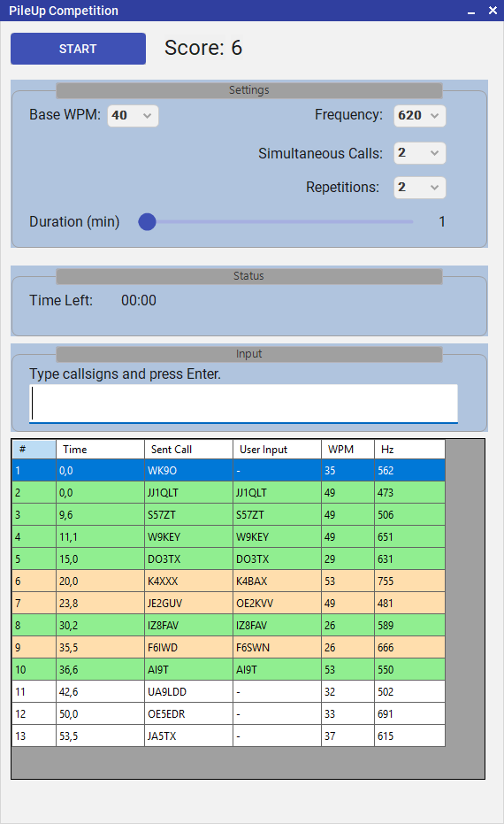The height and width of the screenshot is (824, 504).
Task: Sort by the Time column header
Action: point(100,450)
